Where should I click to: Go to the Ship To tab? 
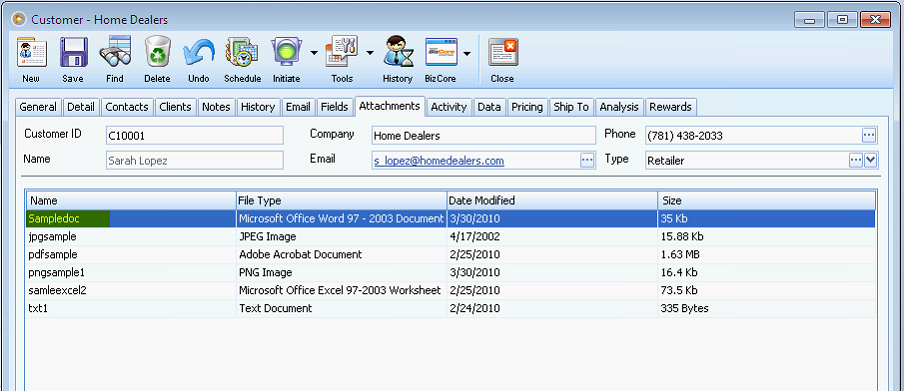tap(571, 107)
